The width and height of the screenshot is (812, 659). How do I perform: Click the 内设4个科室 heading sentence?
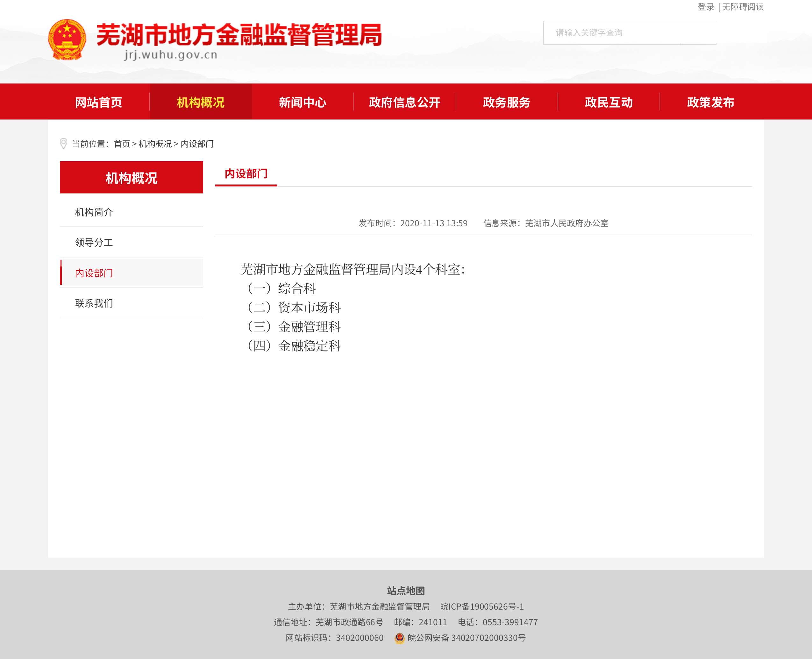353,270
